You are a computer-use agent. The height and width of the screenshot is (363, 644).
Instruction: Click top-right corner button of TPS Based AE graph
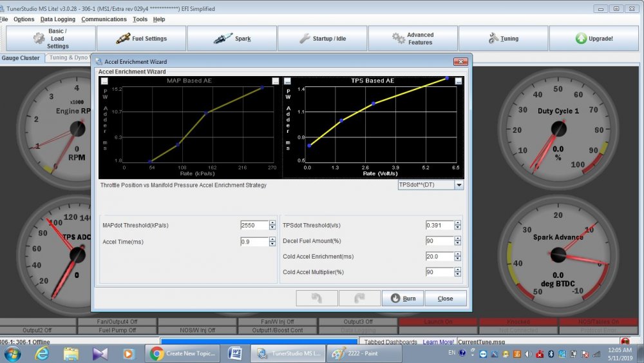459,81
